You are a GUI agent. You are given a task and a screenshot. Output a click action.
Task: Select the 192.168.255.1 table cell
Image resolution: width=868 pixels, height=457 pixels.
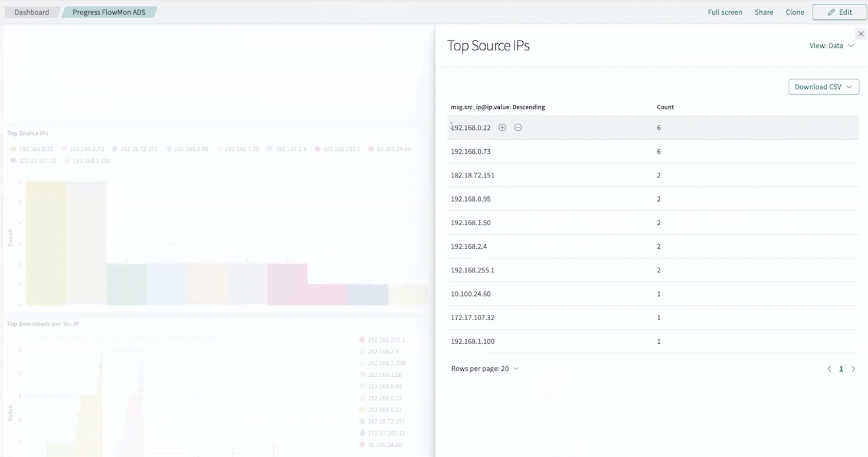coord(473,270)
